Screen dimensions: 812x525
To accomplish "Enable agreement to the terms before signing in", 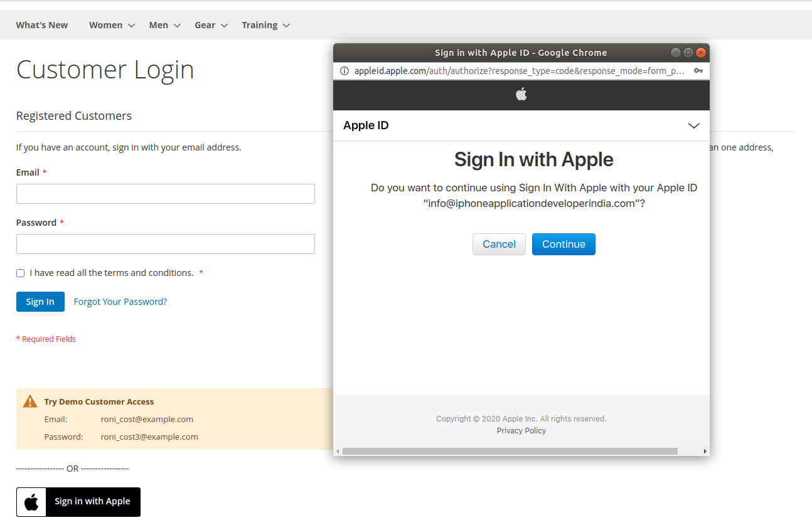I will tap(20, 273).
